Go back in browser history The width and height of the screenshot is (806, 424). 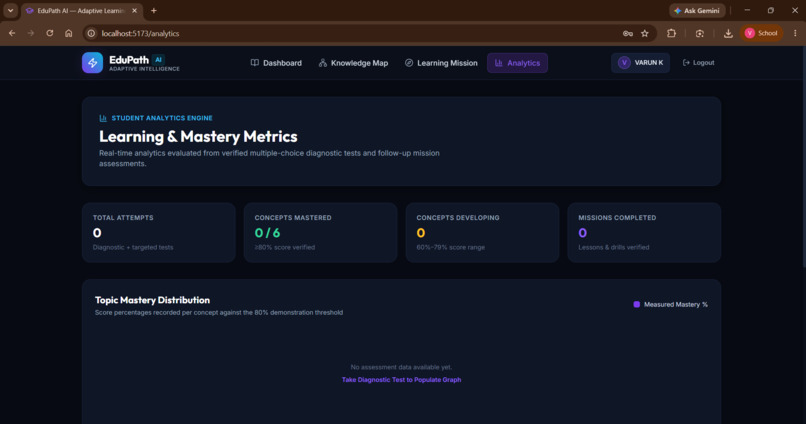click(12, 33)
